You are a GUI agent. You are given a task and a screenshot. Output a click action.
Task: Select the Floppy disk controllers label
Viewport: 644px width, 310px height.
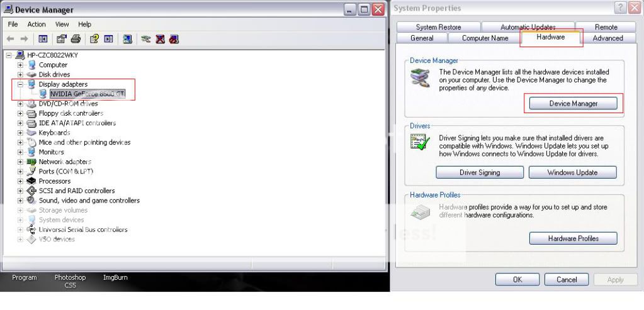click(x=71, y=113)
